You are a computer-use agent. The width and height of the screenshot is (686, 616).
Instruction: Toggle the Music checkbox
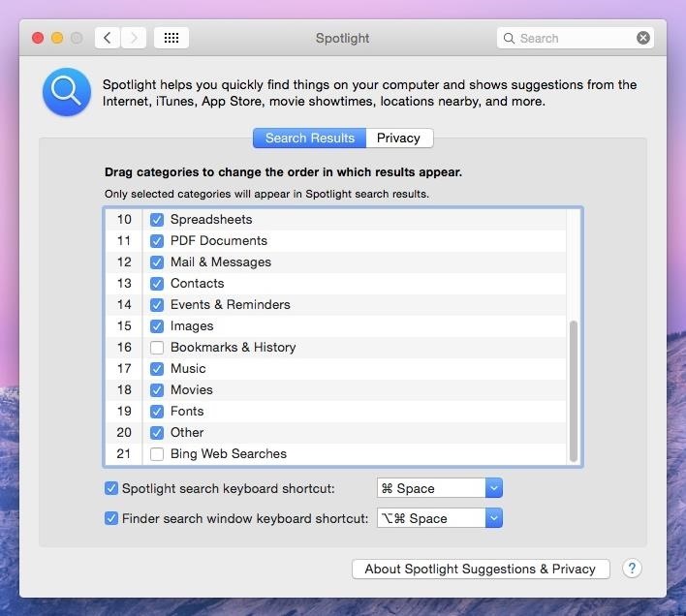pyautogui.click(x=157, y=369)
